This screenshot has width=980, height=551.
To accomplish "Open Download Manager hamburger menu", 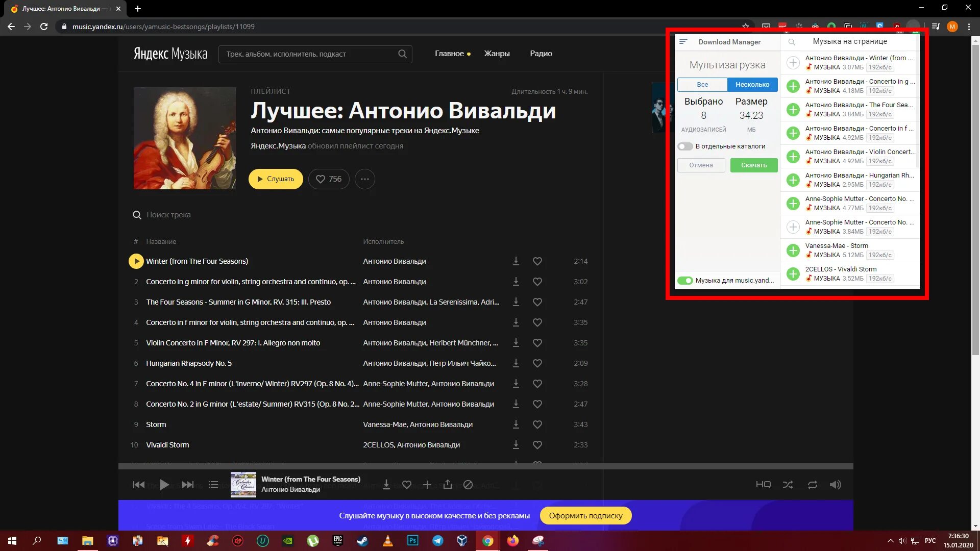I will click(x=683, y=42).
